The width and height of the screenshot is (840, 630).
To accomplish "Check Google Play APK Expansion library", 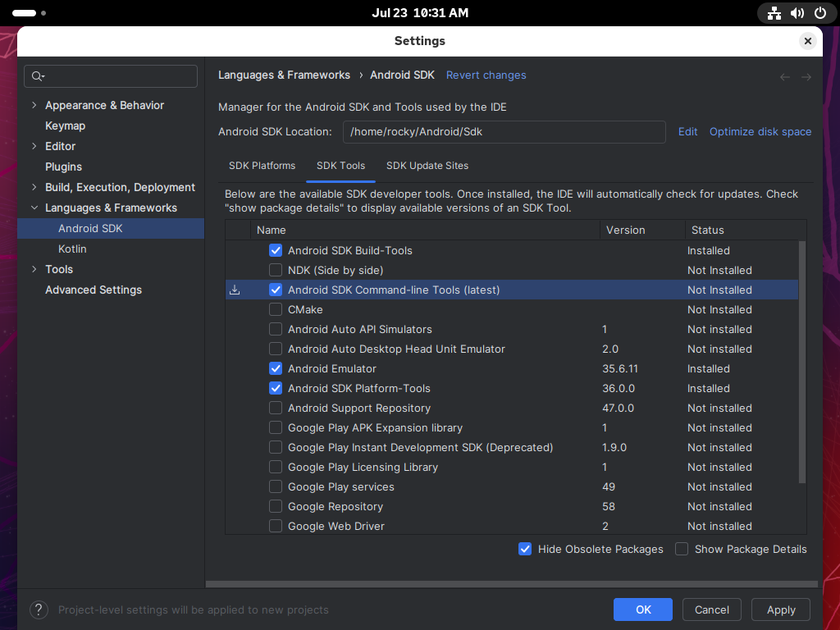I will coord(276,427).
